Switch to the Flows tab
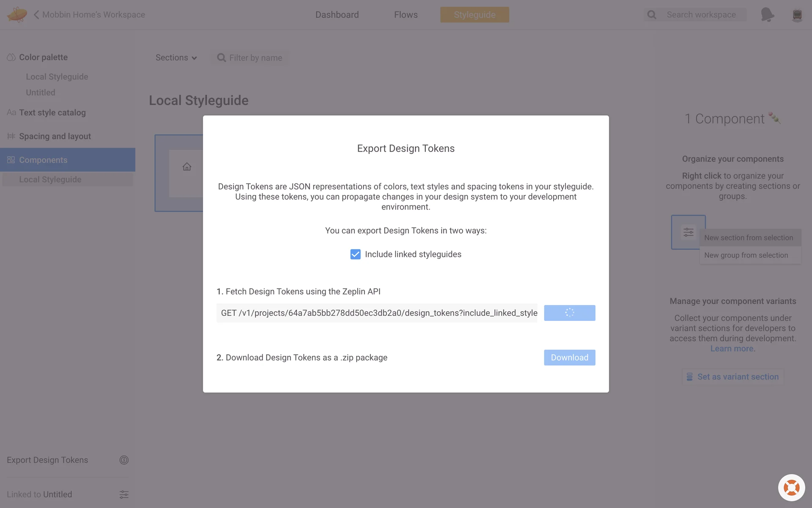Image resolution: width=812 pixels, height=508 pixels. pyautogui.click(x=406, y=15)
